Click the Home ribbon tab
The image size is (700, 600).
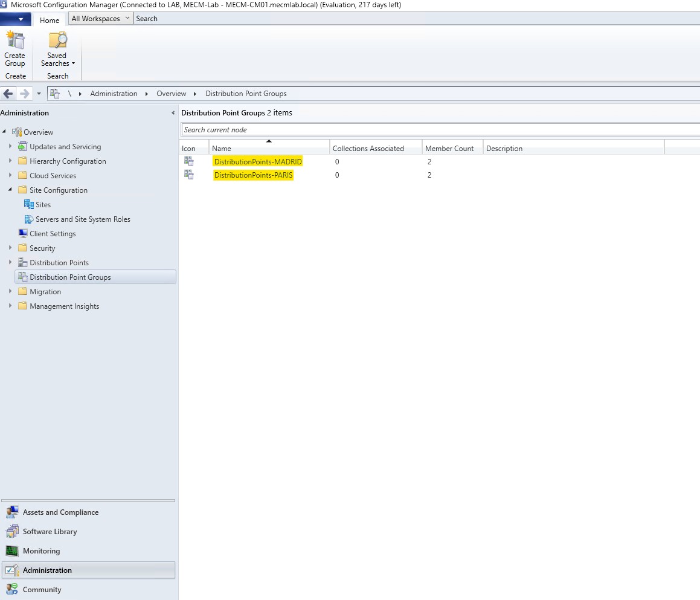[x=50, y=20]
